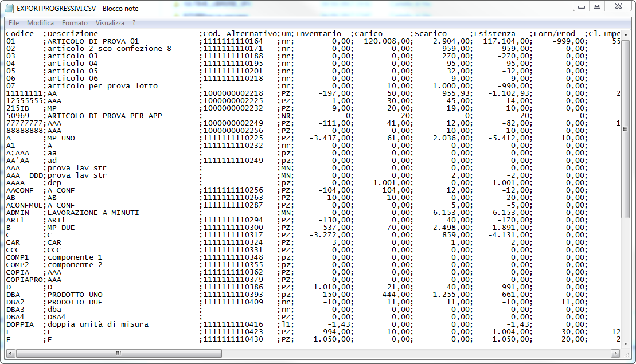Open the Formato menu
Viewport: 636px width, 364px height.
click(x=75, y=23)
